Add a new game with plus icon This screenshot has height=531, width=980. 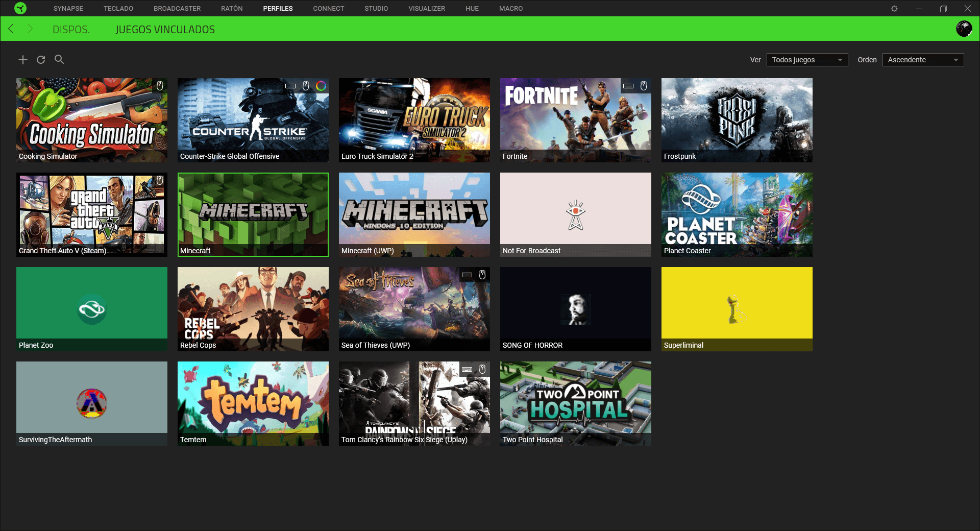tap(23, 60)
